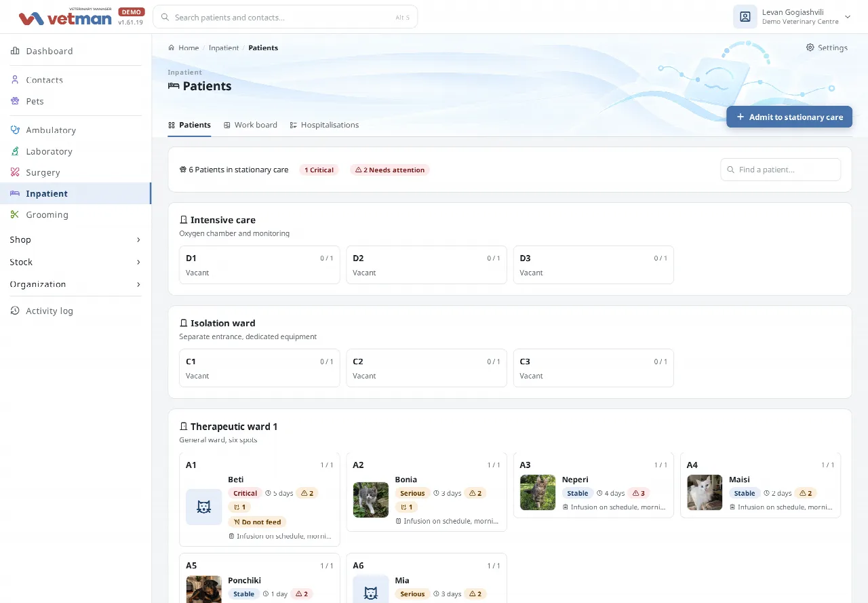Screen dimensions: 868x603
Task: Switch to the Hospitalisations tab
Action: 324,125
